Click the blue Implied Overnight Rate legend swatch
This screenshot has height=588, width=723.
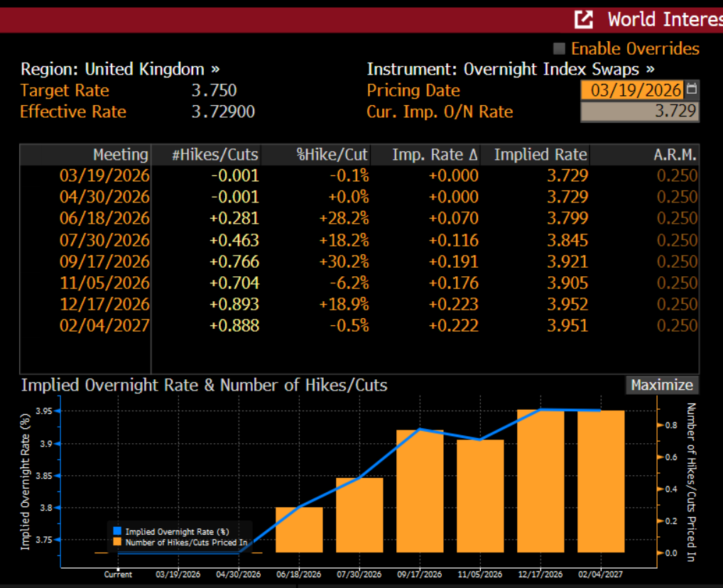[x=118, y=531]
